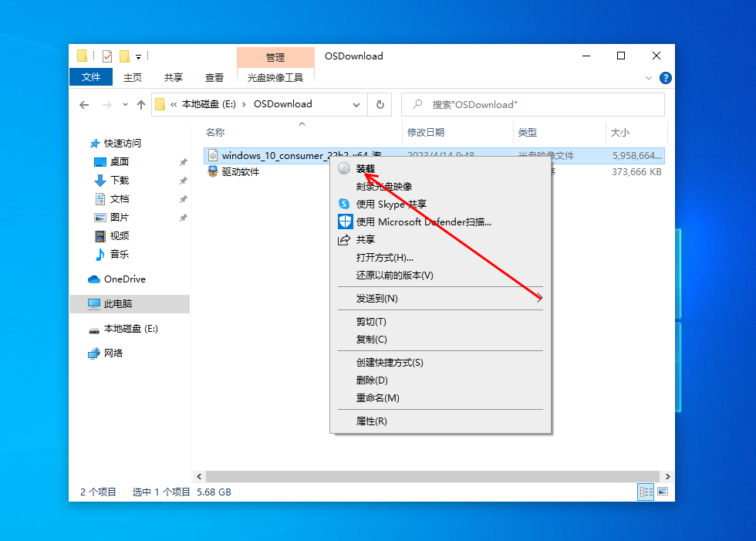Click the refresh icon beside the address bar

[x=380, y=104]
